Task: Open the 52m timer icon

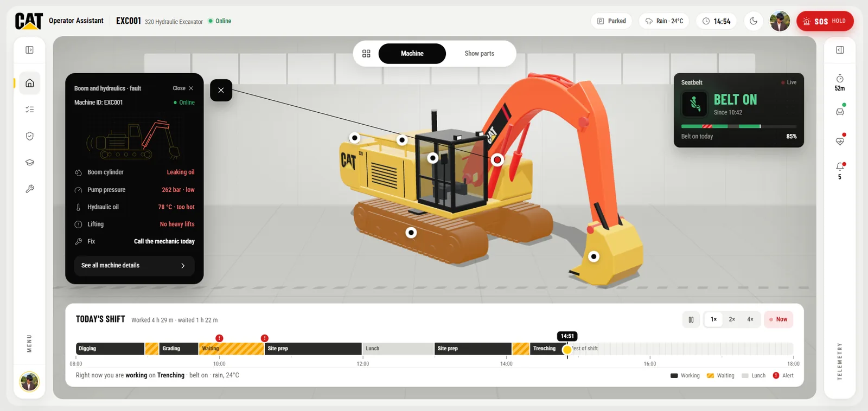Action: 840,82
